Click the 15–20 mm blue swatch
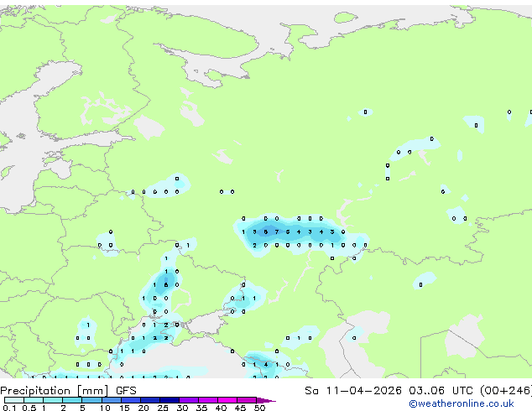The width and height of the screenshot is (532, 411). coord(130,400)
